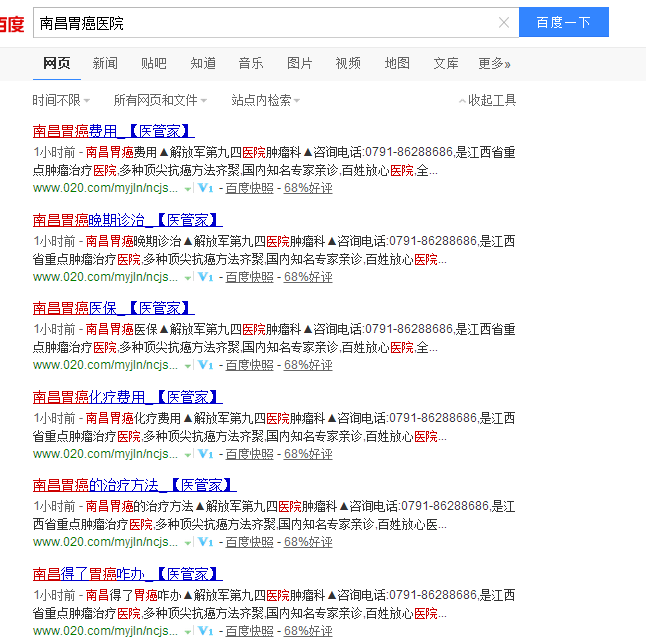The height and width of the screenshot is (641, 646).
Task: Expand URL arrow on 南昌胃癌化疗费用 result
Action: coord(187,455)
